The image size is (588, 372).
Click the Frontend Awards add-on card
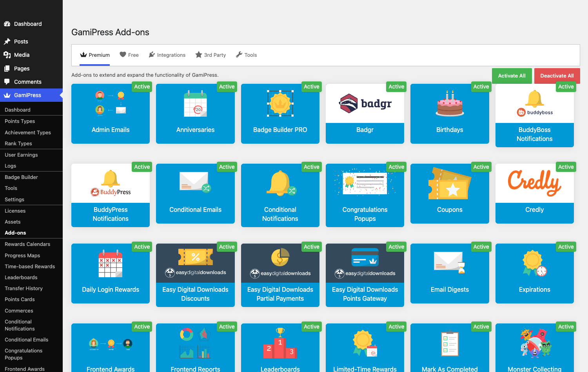111,348
